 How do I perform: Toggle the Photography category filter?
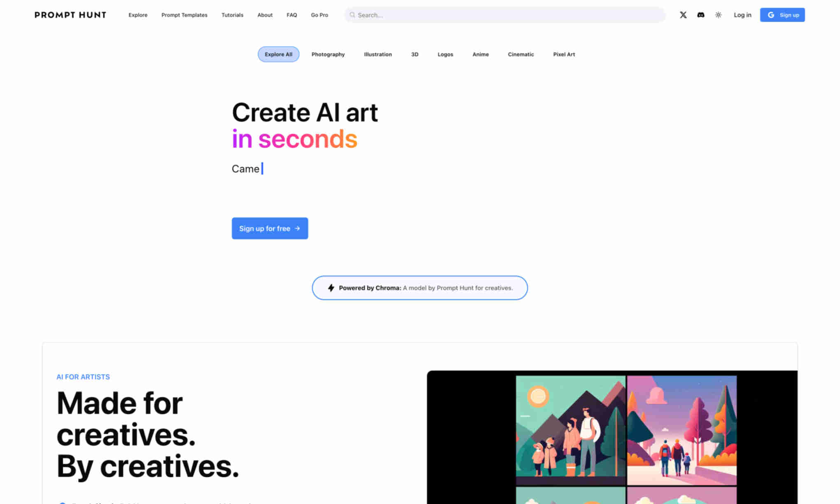(328, 54)
